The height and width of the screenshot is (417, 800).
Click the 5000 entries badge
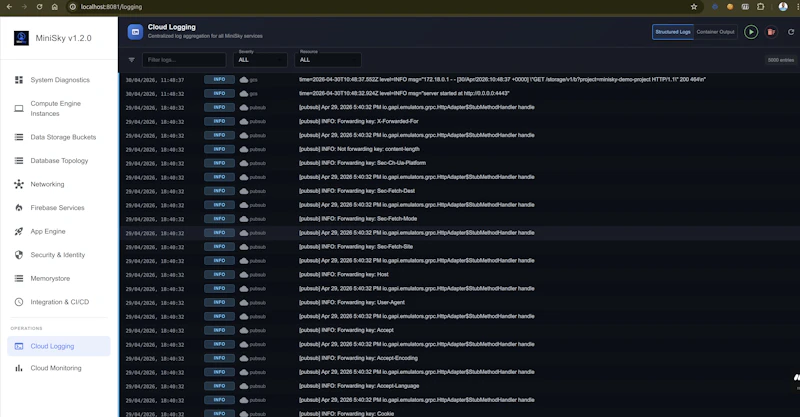point(781,60)
